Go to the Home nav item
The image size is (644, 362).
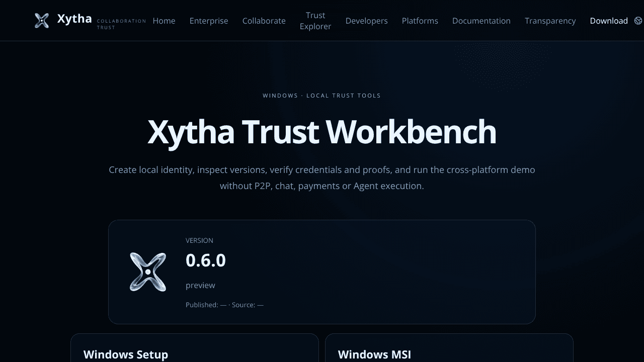(x=164, y=21)
